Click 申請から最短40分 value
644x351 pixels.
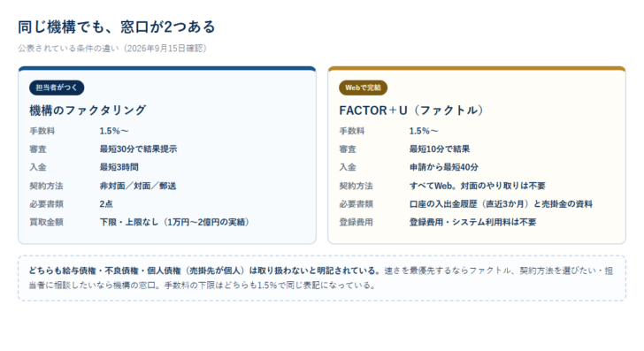pyautogui.click(x=444, y=167)
